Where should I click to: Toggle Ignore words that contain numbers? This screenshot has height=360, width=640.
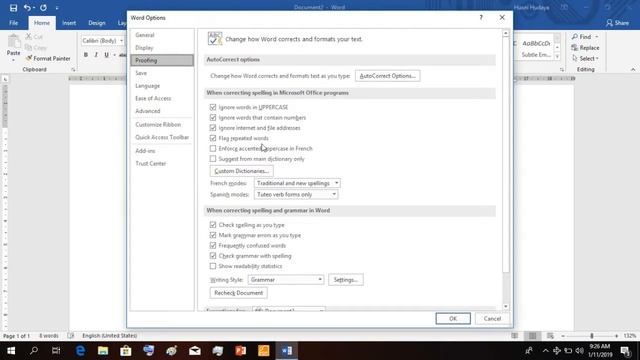(x=213, y=118)
